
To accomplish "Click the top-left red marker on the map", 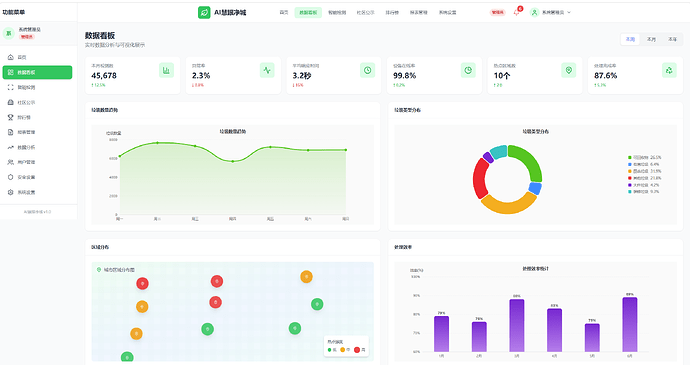I will pyautogui.click(x=142, y=284).
